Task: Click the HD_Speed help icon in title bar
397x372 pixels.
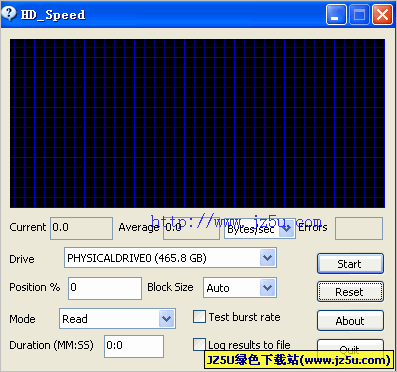Action: [x=9, y=14]
